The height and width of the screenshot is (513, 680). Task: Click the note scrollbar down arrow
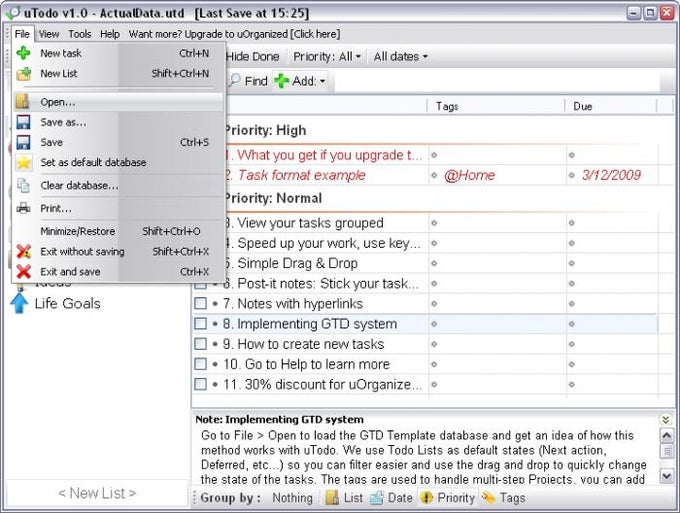click(666, 476)
